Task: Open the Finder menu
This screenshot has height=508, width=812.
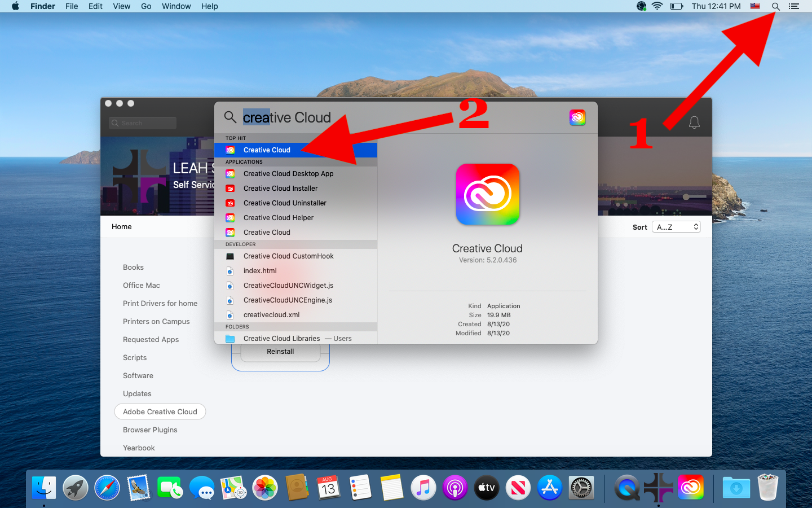Action: [x=43, y=6]
